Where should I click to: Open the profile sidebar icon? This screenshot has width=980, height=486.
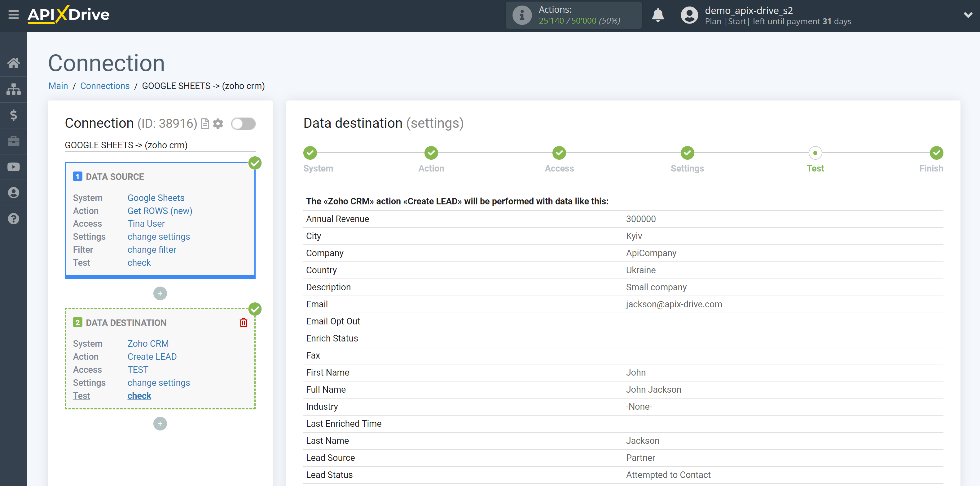[13, 193]
